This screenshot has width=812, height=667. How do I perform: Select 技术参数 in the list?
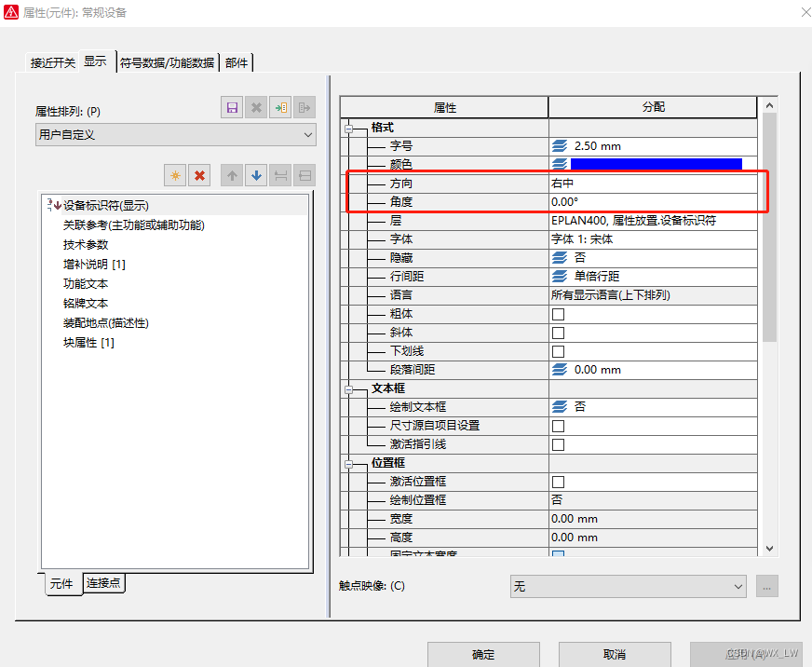86,245
